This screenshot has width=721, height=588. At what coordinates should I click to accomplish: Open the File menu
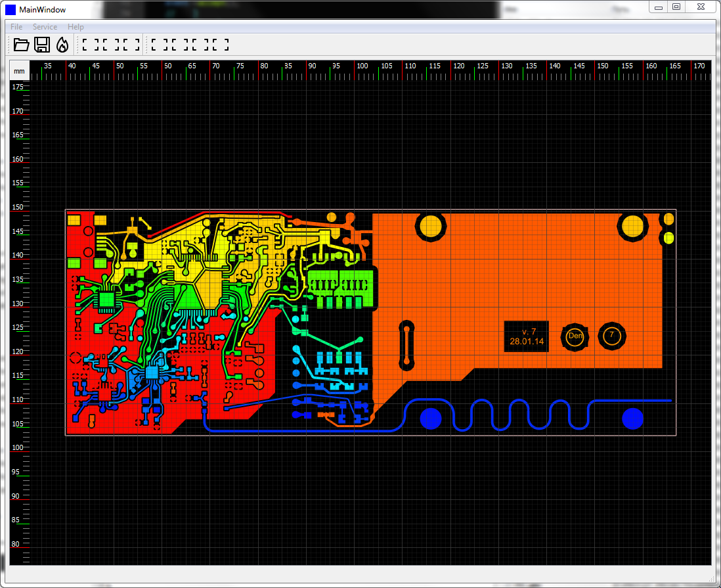tap(16, 27)
